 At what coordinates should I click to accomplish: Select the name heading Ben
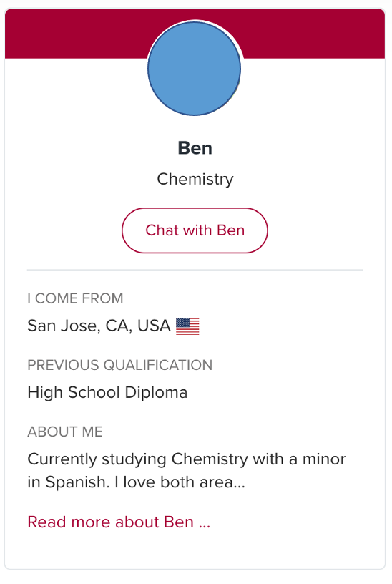tap(195, 148)
